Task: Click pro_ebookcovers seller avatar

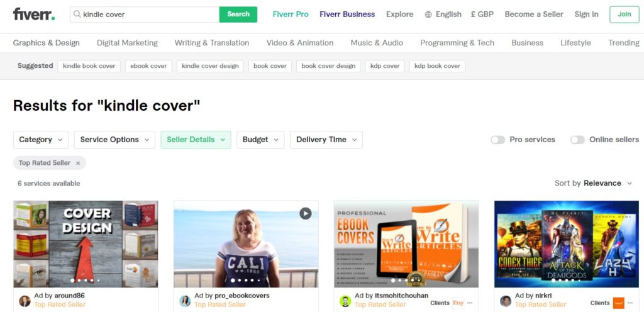Action: tap(186, 301)
